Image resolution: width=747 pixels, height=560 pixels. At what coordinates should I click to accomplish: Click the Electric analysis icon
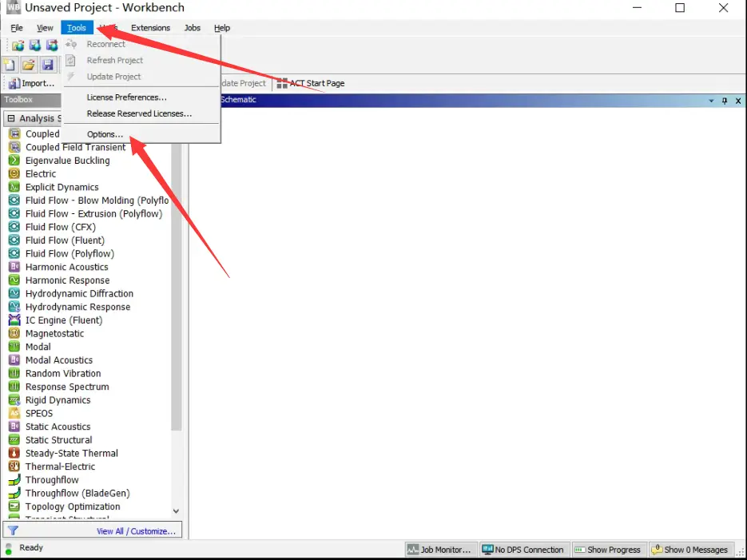(x=14, y=174)
